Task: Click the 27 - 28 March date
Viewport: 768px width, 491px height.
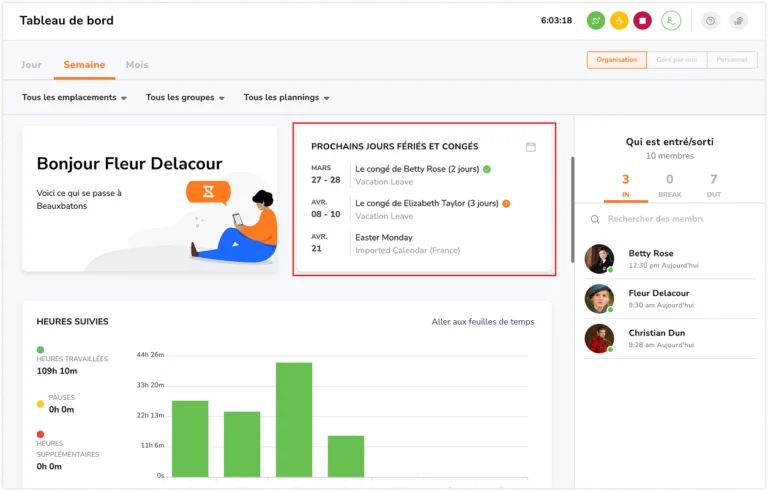Action: tap(326, 180)
